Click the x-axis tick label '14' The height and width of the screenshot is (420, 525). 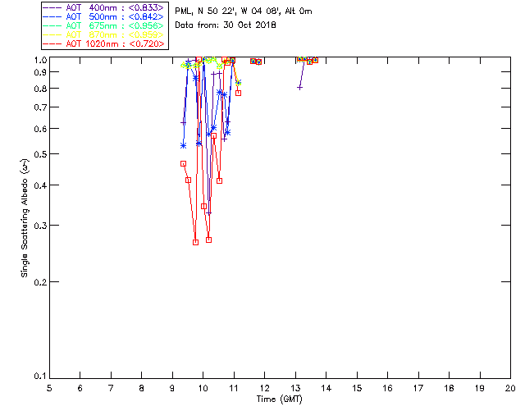(x=326, y=389)
